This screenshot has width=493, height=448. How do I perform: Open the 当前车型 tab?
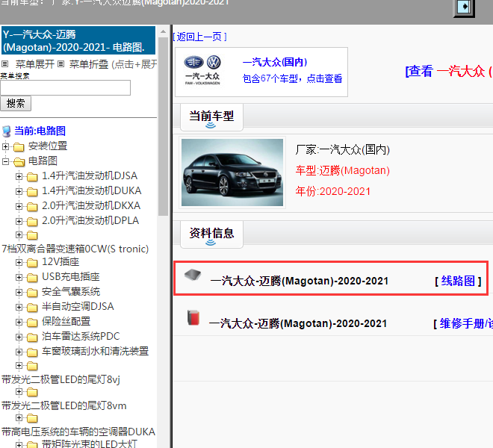click(211, 117)
